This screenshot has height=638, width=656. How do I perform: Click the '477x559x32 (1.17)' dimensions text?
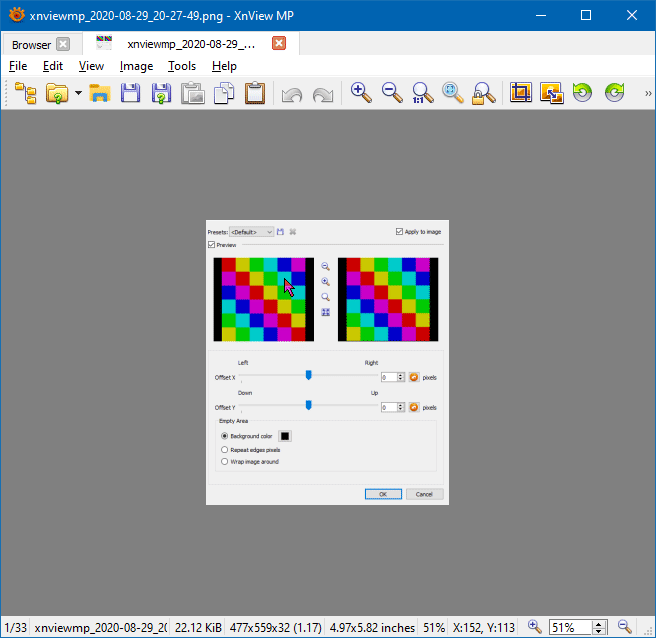click(x=276, y=628)
